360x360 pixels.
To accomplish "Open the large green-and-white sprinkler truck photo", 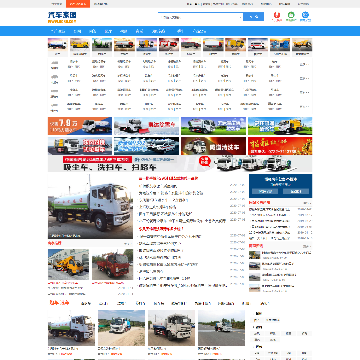I will [x=90, y=206].
